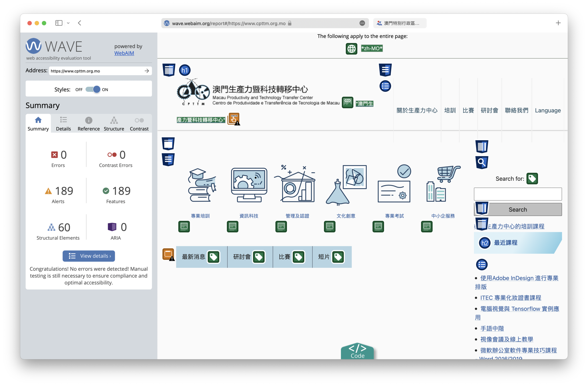Open the WebAIM link

coord(124,53)
